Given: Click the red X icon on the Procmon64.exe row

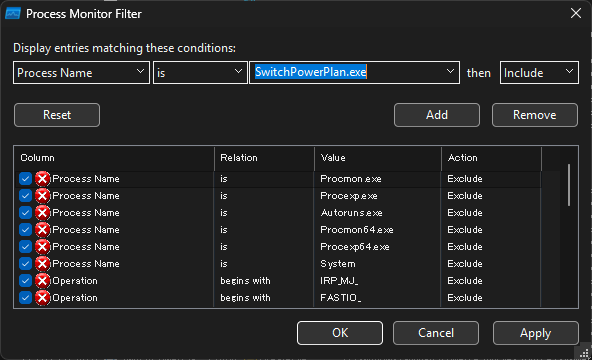Looking at the screenshot, I should pos(42,229).
